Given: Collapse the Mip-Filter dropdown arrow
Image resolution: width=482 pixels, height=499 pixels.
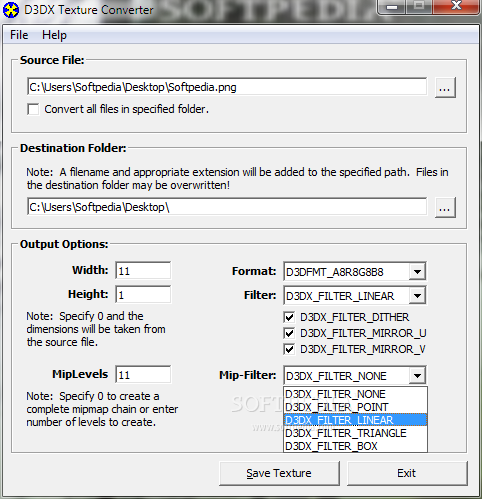Looking at the screenshot, I should (x=417, y=376).
